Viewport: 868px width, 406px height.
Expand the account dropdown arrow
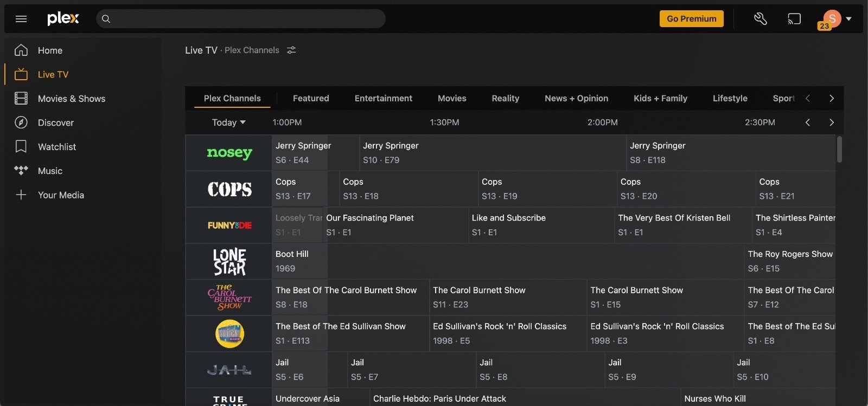849,19
